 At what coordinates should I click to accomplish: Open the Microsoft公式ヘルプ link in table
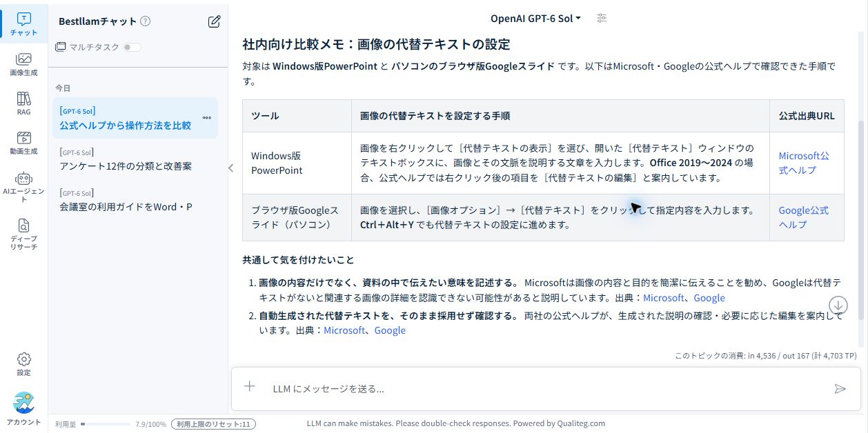pos(804,163)
